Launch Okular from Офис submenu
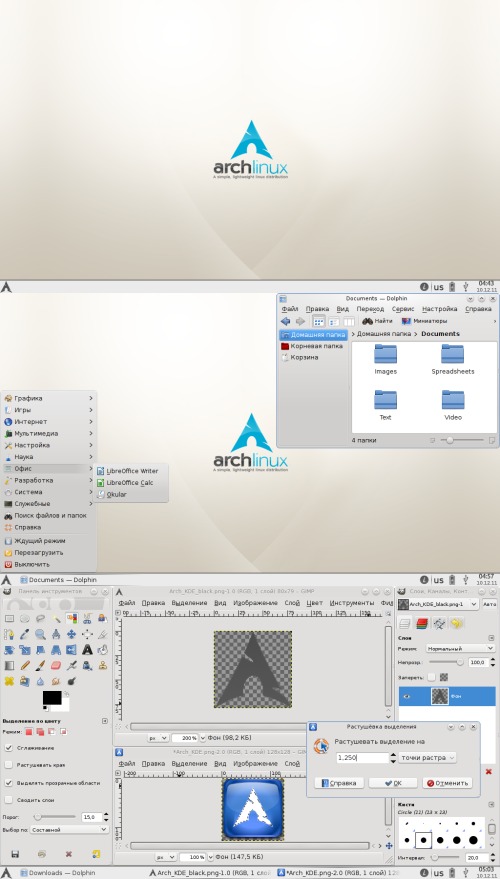This screenshot has width=500, height=879. click(x=131, y=495)
